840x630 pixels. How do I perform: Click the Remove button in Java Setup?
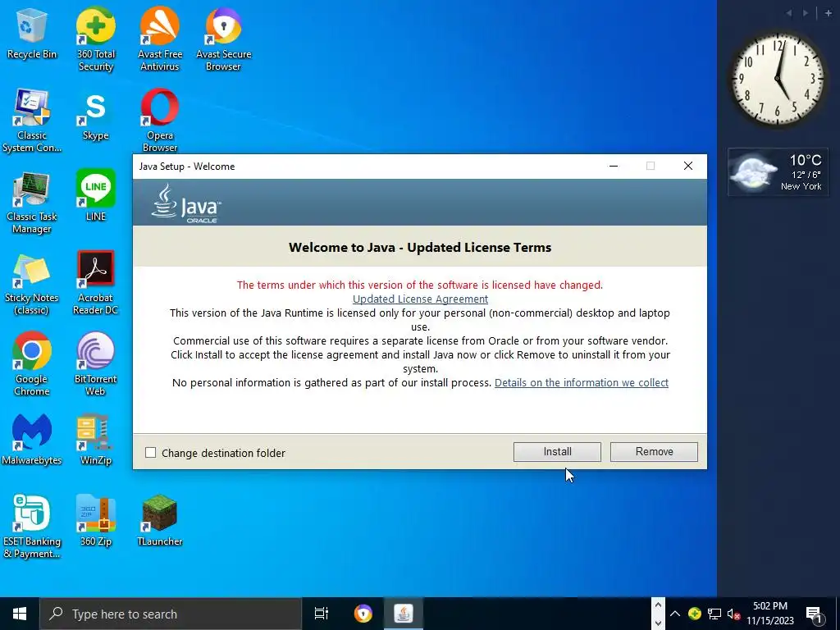pos(654,452)
